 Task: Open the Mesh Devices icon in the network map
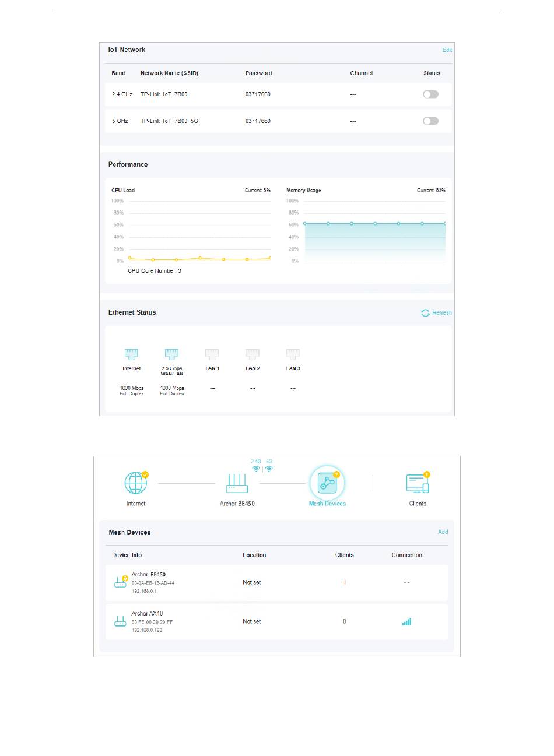pos(327,483)
